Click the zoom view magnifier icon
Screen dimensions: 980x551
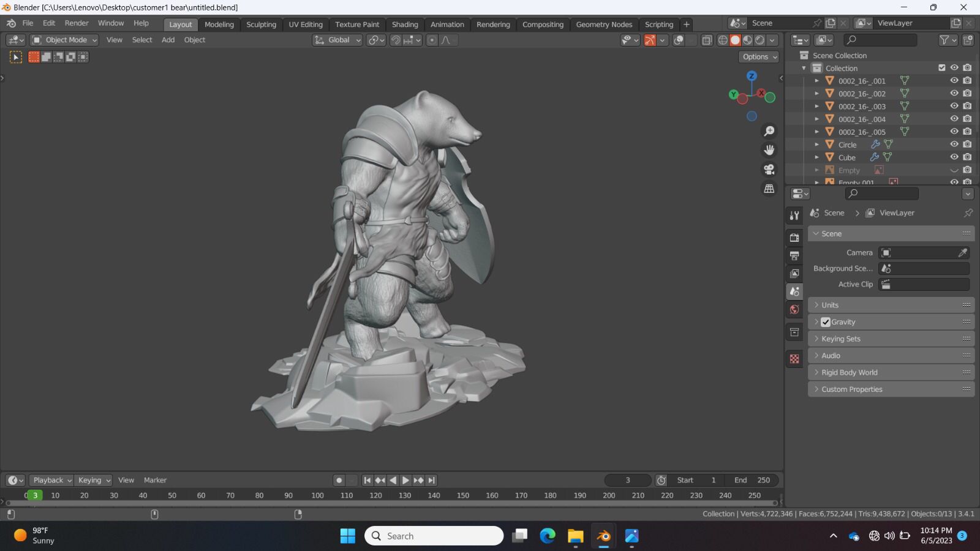click(769, 131)
